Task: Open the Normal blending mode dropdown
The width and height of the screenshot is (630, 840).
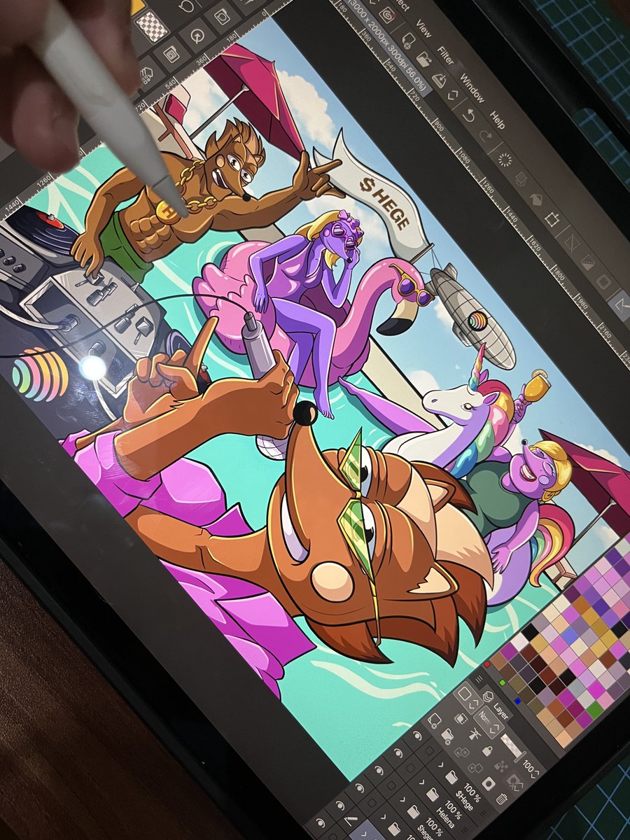Action: (x=488, y=722)
